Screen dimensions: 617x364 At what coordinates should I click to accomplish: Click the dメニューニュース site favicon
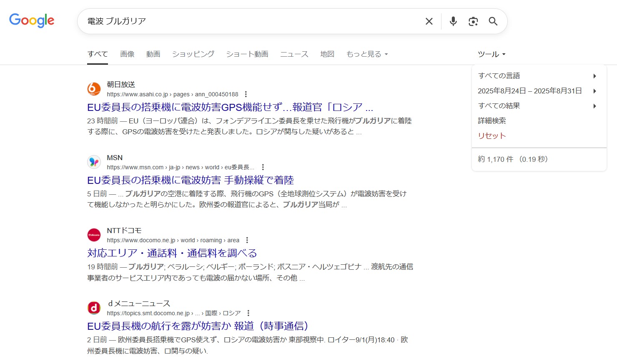94,308
